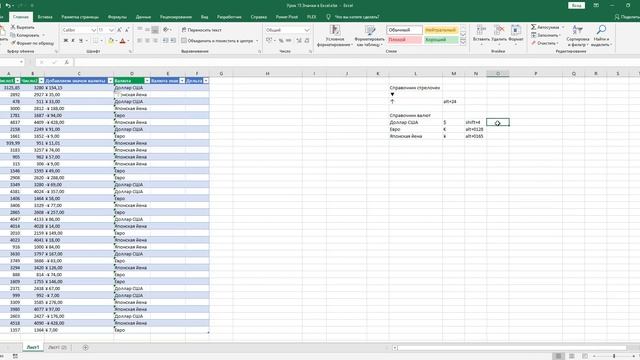The width and height of the screenshot is (640, 360).
Task: Open filter dropdown on Число1 header
Action: coord(18,81)
